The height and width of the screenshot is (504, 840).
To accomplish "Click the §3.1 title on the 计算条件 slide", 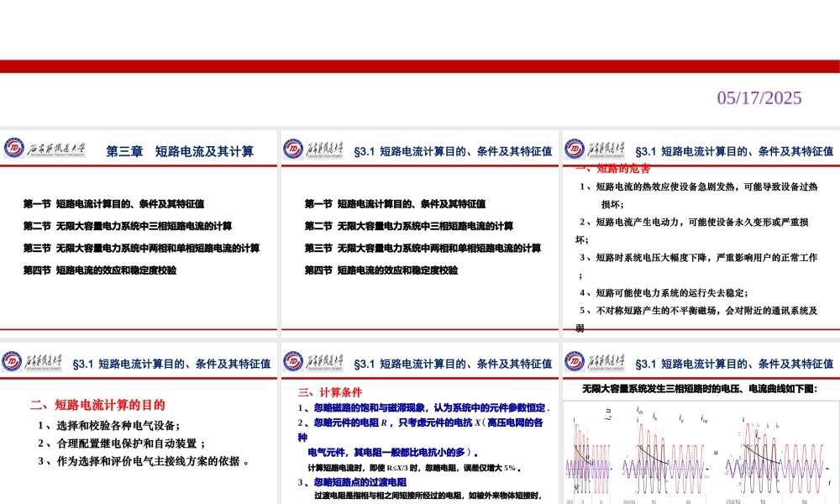I will [x=453, y=364].
